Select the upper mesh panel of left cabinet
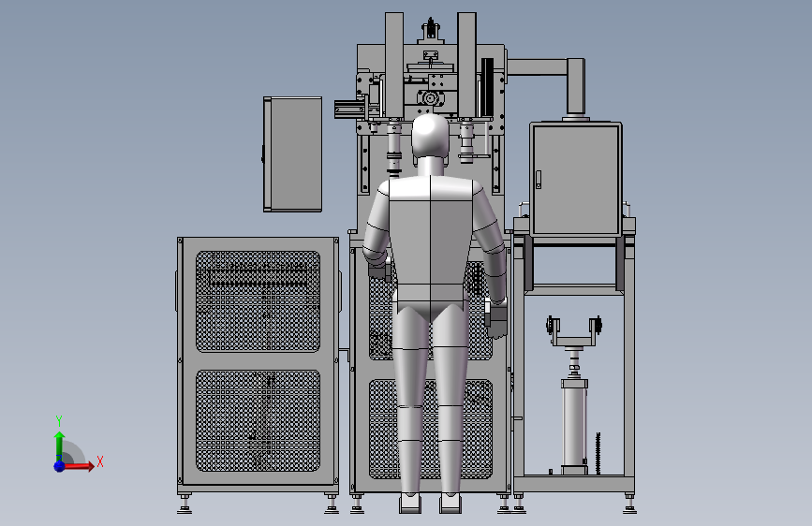812x526 pixels. 258,301
